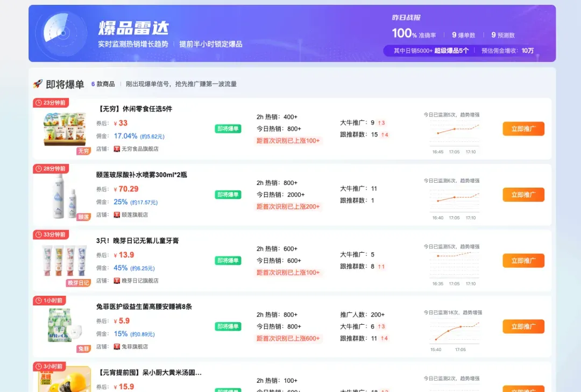This screenshot has height=392, width=581.
Task: Click 即将爆单 tag on 兔菲 row
Action: [228, 327]
